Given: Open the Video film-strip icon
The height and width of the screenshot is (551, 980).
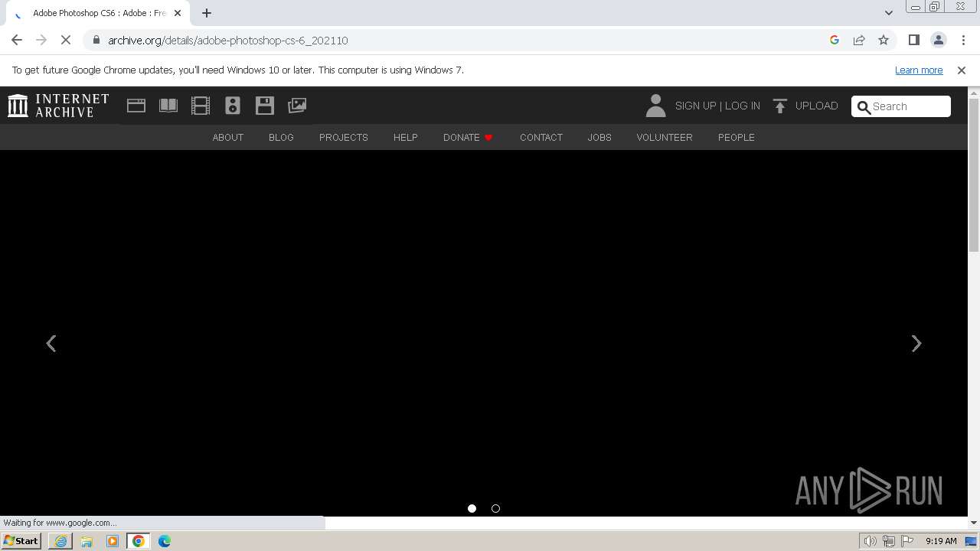Looking at the screenshot, I should tap(201, 106).
